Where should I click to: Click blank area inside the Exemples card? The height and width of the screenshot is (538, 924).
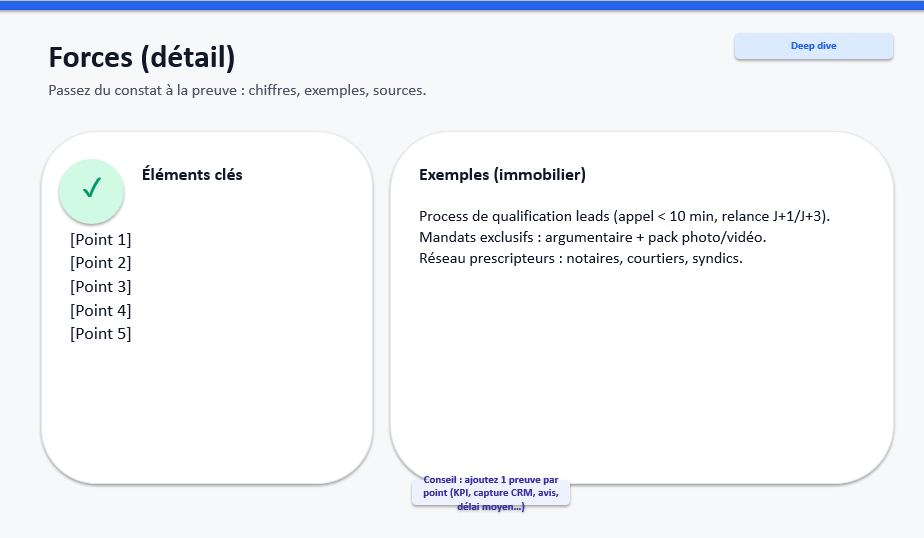(x=640, y=370)
